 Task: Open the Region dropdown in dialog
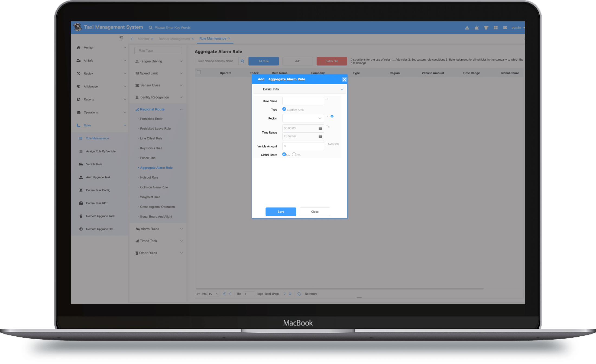tap(303, 118)
